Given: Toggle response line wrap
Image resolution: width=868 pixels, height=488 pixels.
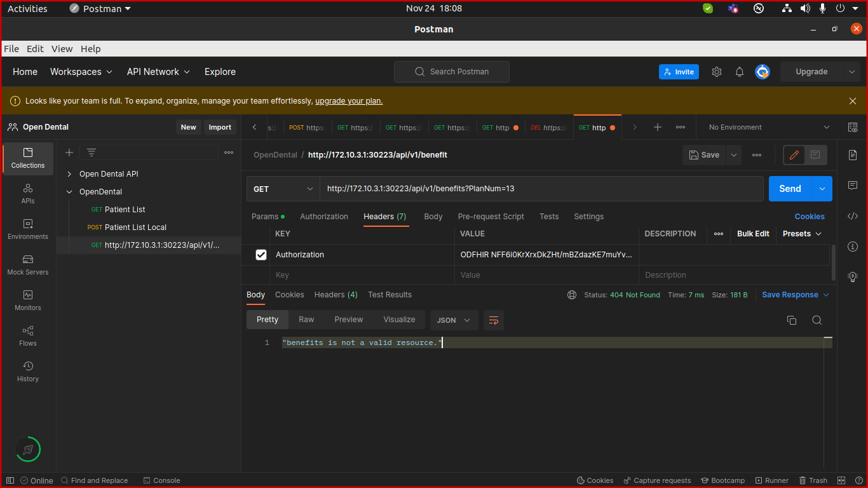Looking at the screenshot, I should pyautogui.click(x=494, y=320).
